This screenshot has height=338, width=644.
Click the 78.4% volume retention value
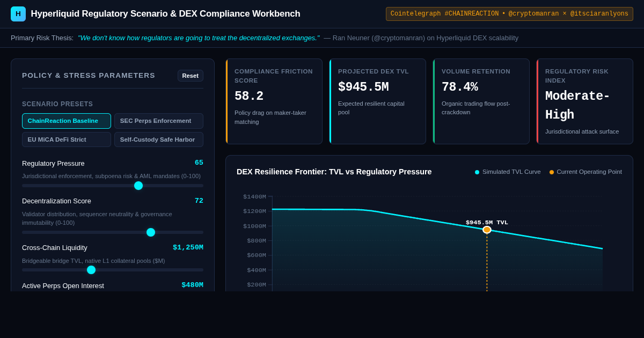[459, 87]
